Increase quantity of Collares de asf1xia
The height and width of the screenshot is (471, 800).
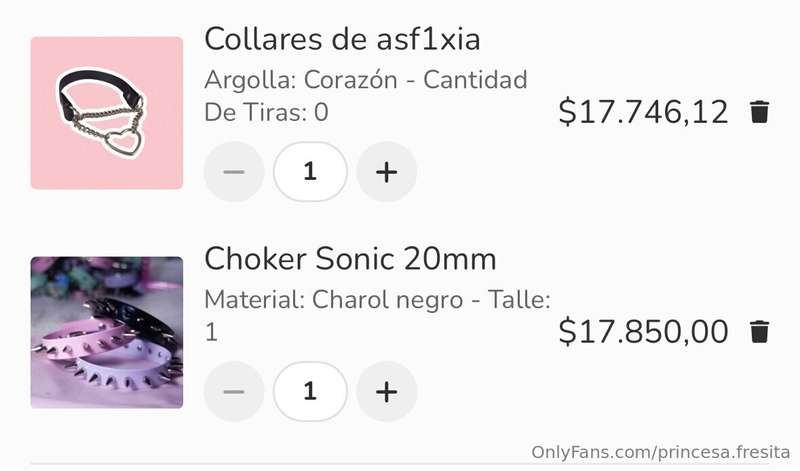[x=386, y=171]
